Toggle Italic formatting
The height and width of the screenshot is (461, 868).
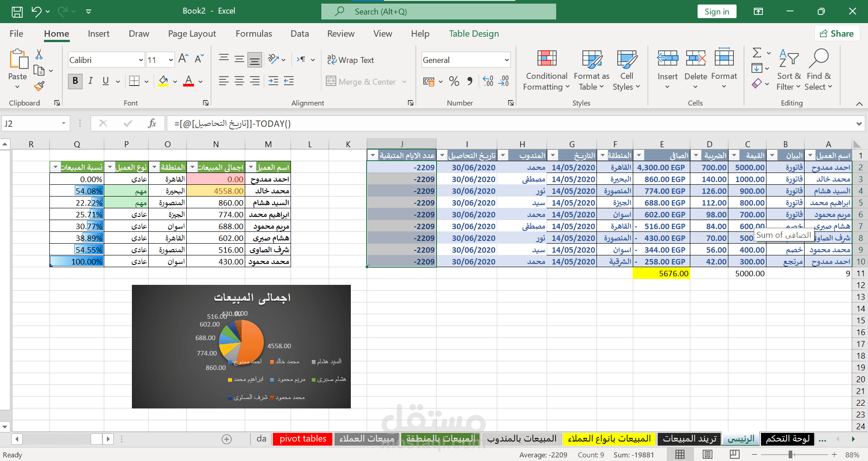pyautogui.click(x=90, y=81)
